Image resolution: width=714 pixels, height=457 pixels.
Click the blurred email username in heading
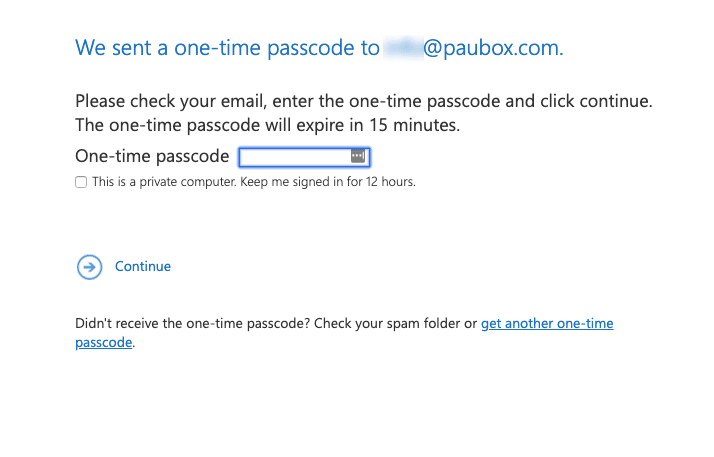coord(402,48)
